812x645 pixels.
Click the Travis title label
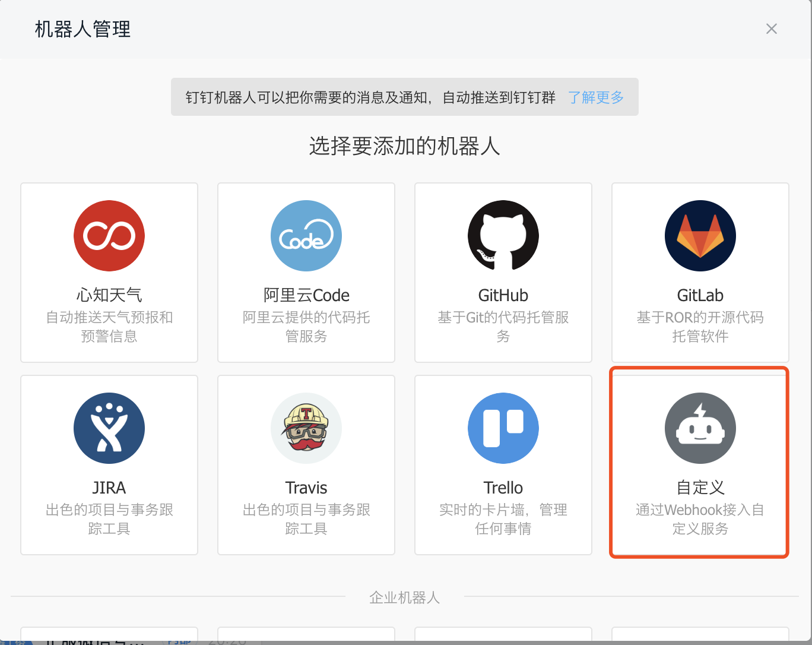point(306,488)
